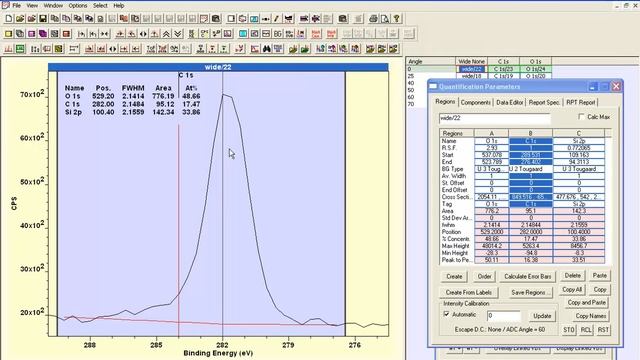Click the yellow square tile icon
The height and width of the screenshot is (360, 640).
pos(9,34)
